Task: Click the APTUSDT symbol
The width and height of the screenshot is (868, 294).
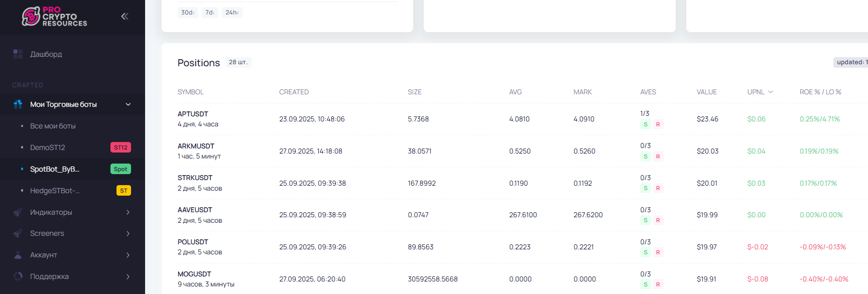Action: 193,114
